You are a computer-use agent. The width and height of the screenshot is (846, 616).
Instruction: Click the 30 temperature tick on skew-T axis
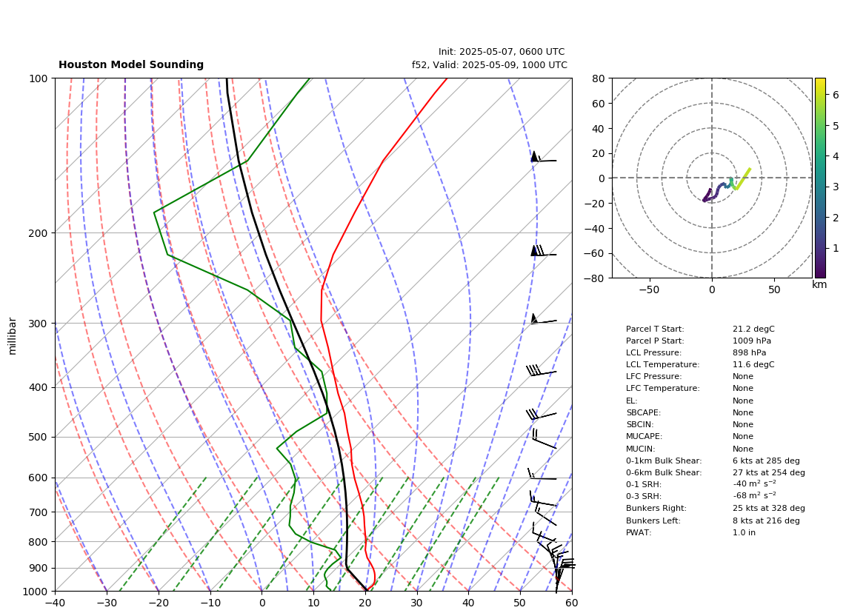(417, 603)
